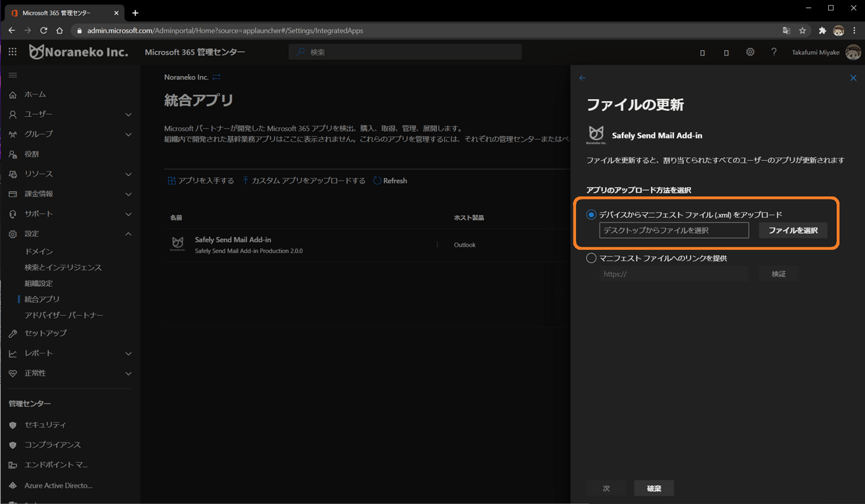The width and height of the screenshot is (865, 504).
Task: Click the Noraneko Inc. logo
Action: pyautogui.click(x=79, y=52)
